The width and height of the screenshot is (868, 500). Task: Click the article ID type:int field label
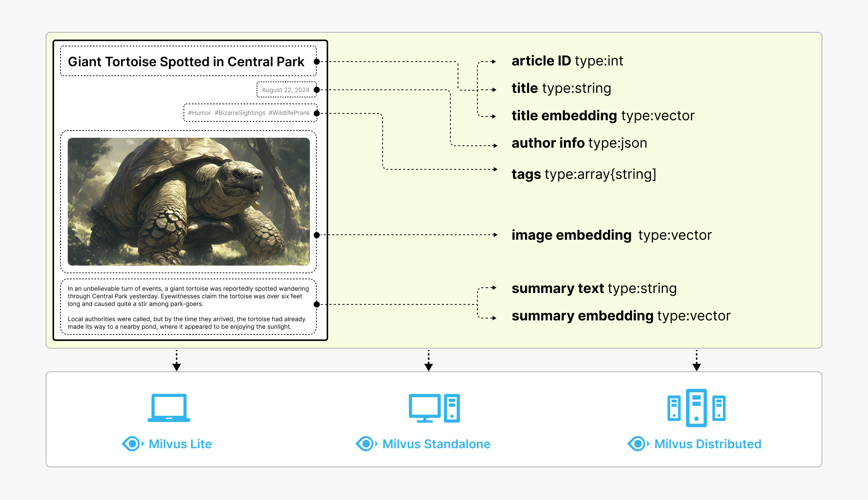pyautogui.click(x=567, y=61)
